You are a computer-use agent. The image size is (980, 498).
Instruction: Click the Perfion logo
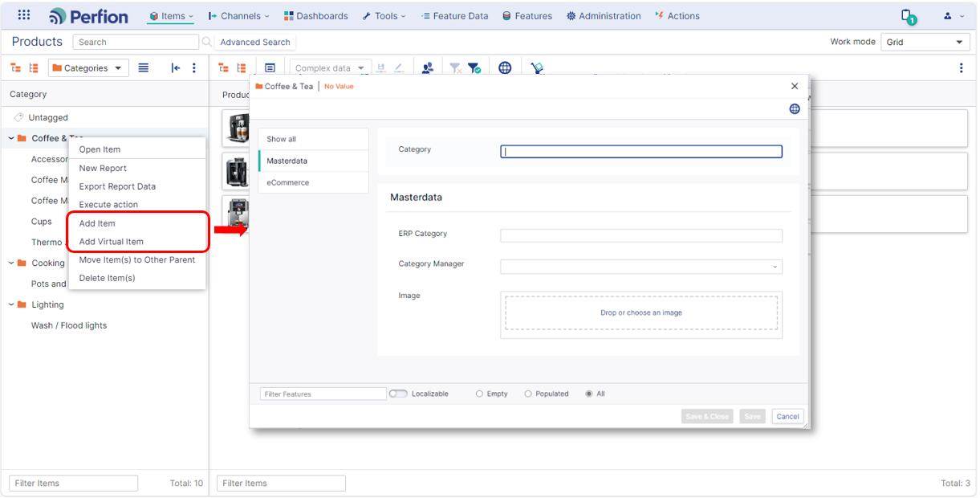(88, 16)
